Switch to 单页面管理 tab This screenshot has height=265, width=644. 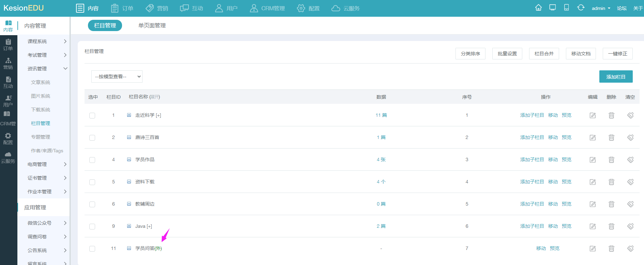coord(152,26)
